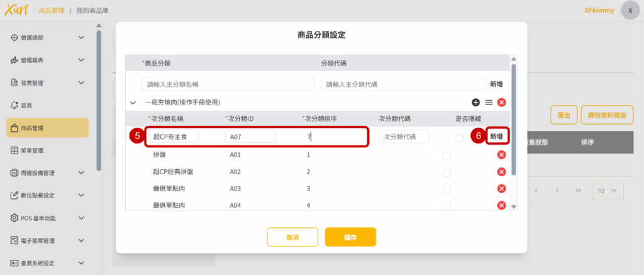Remove the 嚴選單點肉 A03 row
This screenshot has height=275, width=644.
(501, 188)
